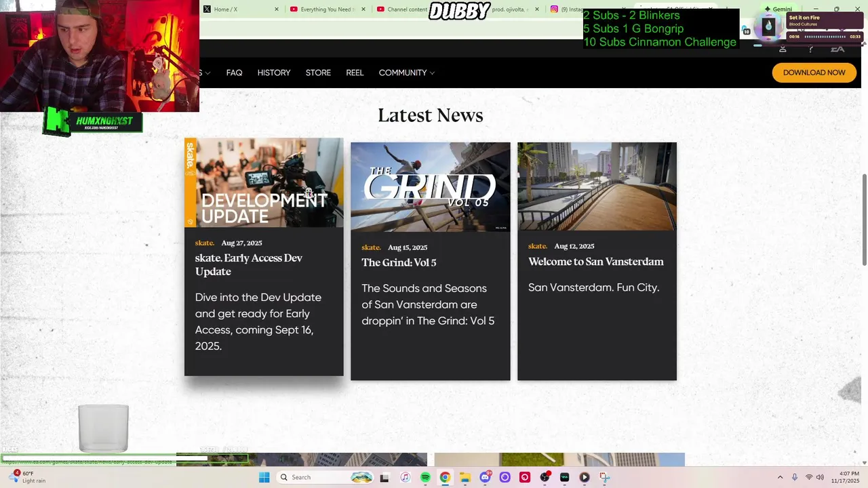
Task: Open OBS Studio from the taskbar
Action: [x=545, y=477]
